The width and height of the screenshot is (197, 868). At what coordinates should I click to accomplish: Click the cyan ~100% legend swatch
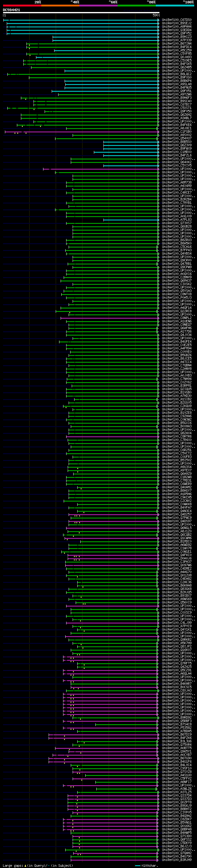pyautogui.click(x=175, y=6)
